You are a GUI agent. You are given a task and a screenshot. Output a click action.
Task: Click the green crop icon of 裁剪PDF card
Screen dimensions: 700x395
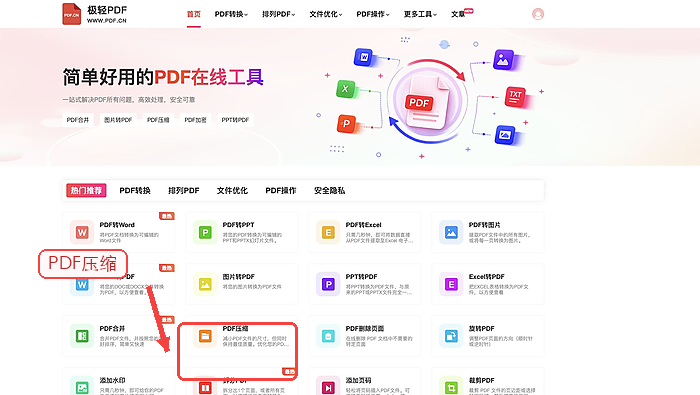coord(451,386)
